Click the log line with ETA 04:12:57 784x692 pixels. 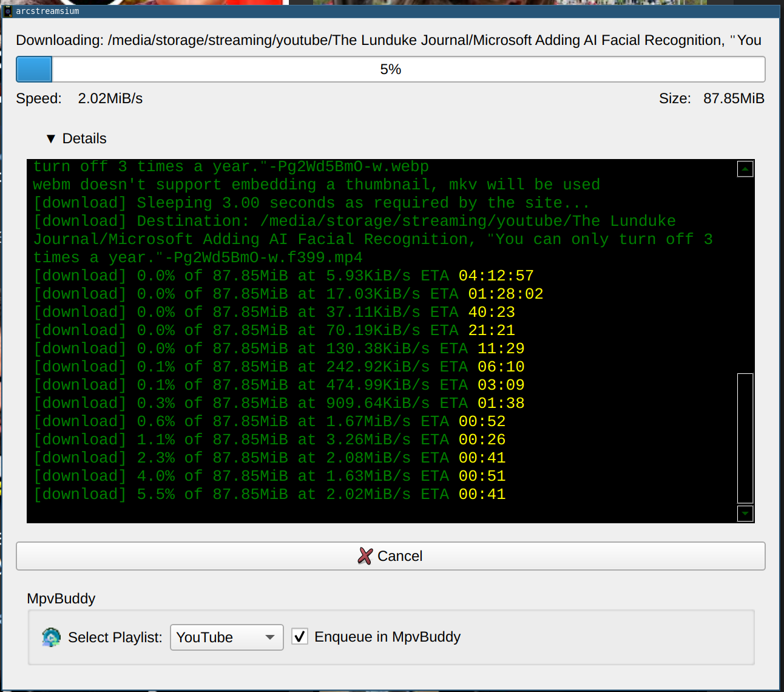pos(283,276)
